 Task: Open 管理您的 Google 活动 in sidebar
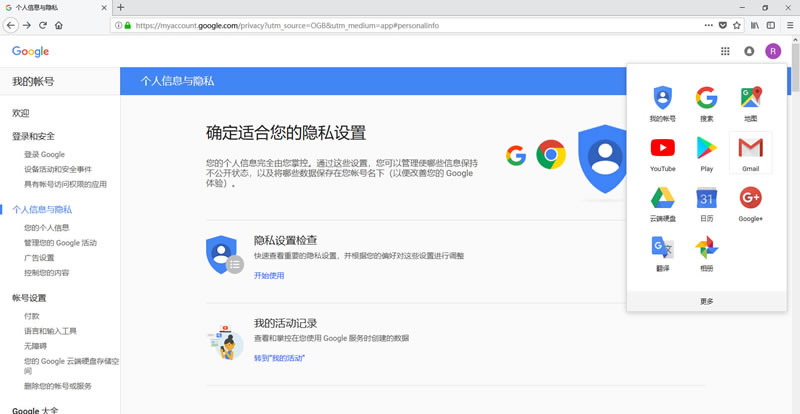coord(60,242)
